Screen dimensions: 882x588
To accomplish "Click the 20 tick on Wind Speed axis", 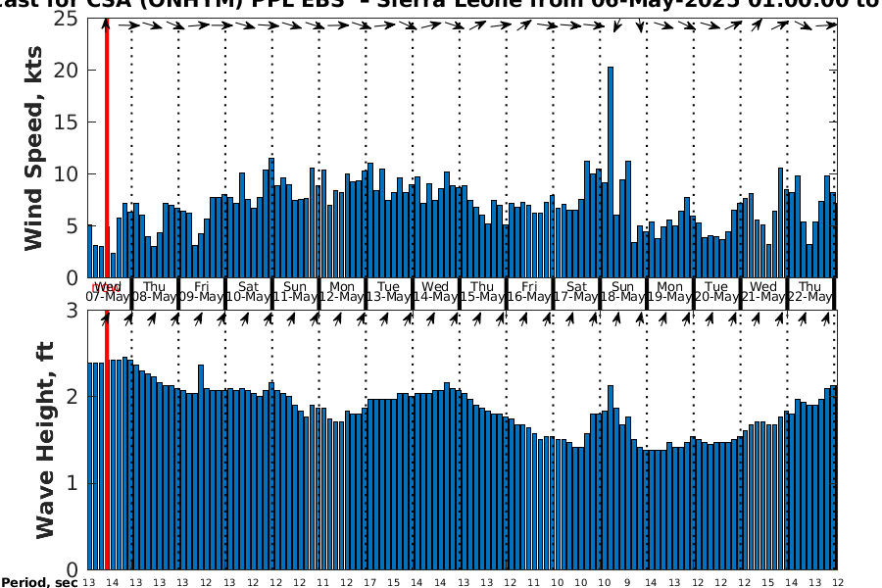I will pyautogui.click(x=66, y=71).
